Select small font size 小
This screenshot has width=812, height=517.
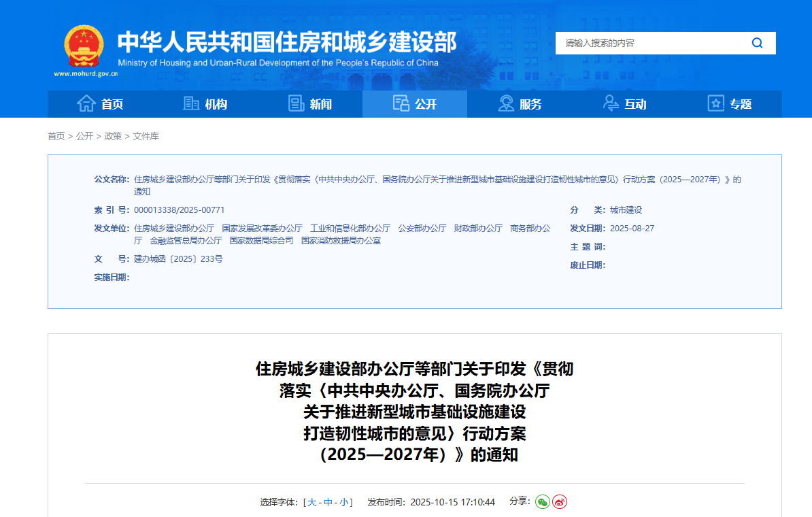click(x=343, y=502)
